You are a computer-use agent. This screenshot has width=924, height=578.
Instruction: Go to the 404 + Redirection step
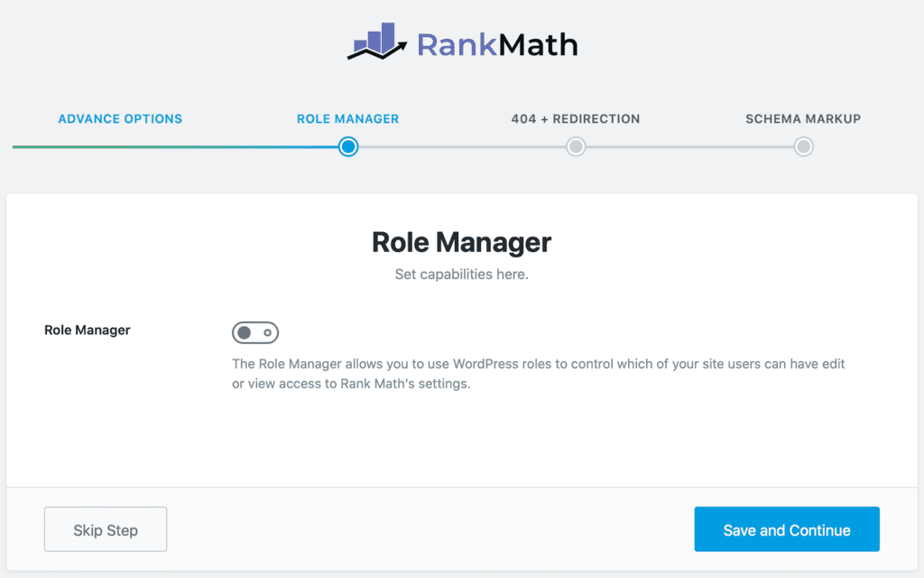(576, 118)
